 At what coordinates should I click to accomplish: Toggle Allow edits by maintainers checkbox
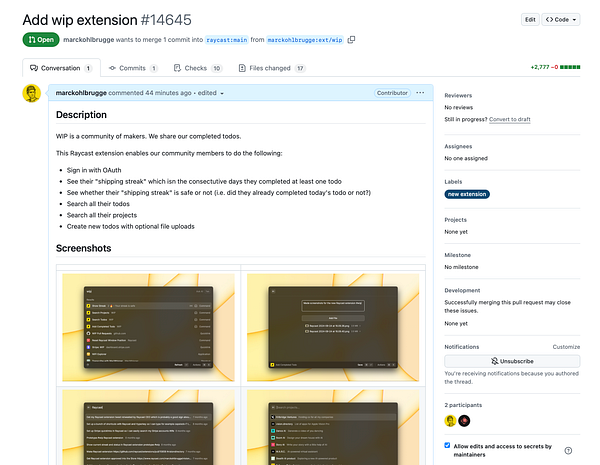(447, 445)
